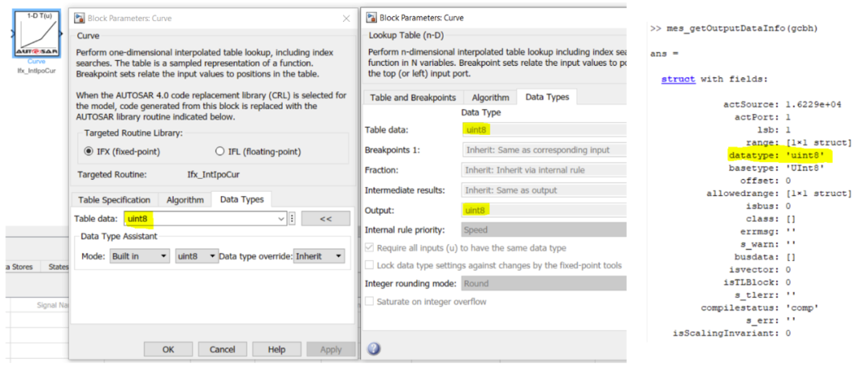Click the Apply button

(x=330, y=349)
